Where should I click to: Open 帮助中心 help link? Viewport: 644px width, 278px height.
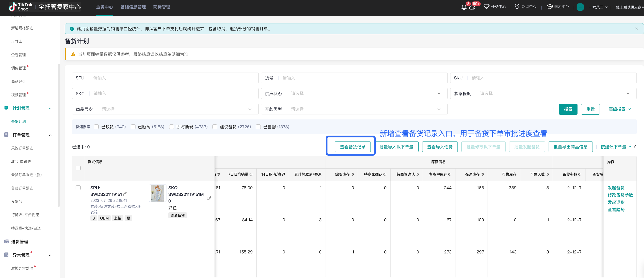click(526, 7)
